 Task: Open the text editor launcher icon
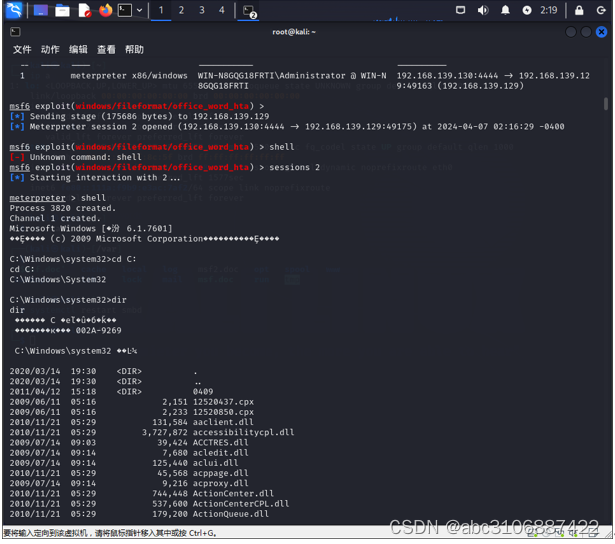tap(84, 10)
